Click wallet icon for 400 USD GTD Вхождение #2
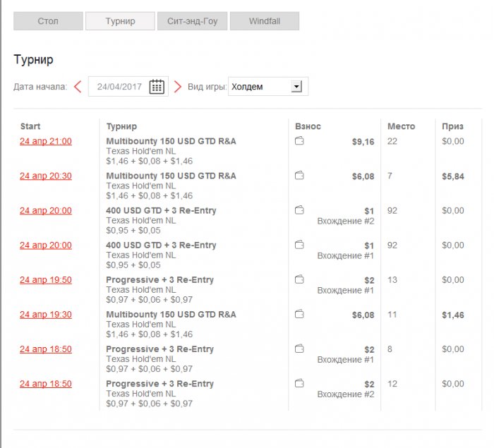 point(299,210)
